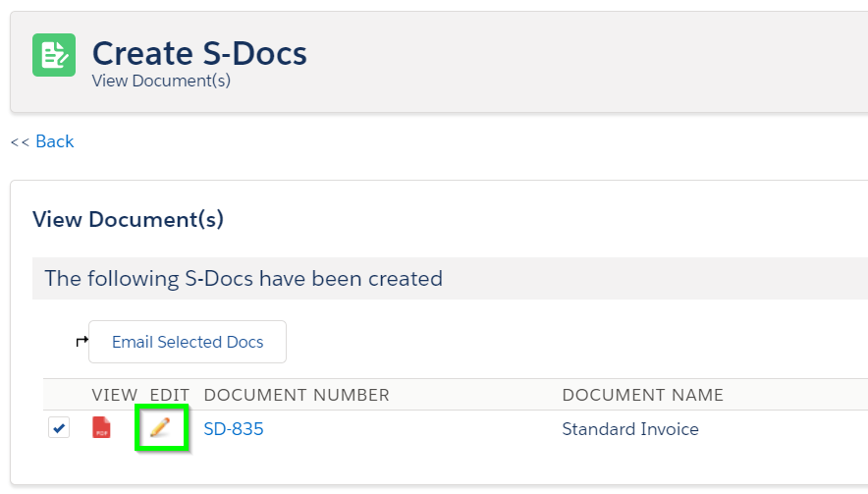Click the arrow icon beside Email Selected Docs

(x=81, y=341)
